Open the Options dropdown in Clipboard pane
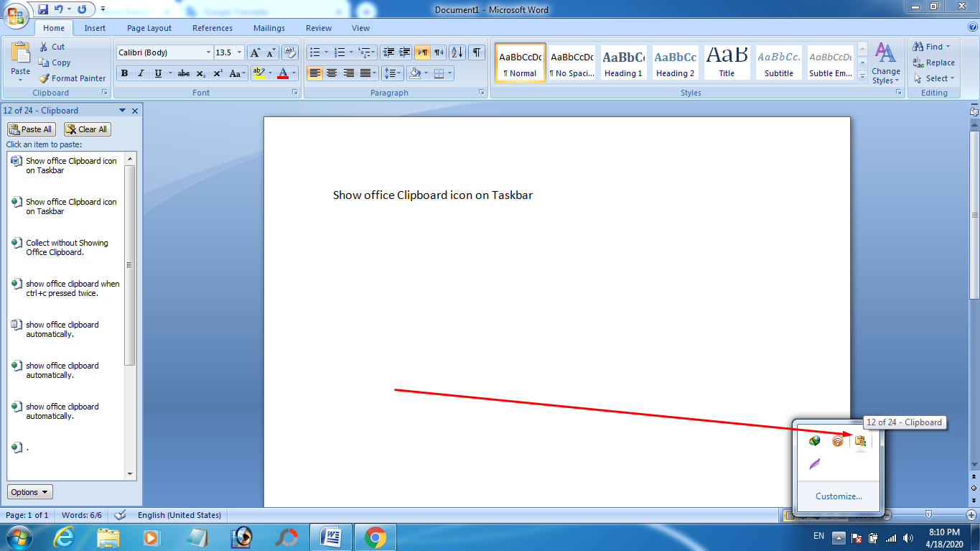This screenshot has height=551, width=980. [x=29, y=491]
